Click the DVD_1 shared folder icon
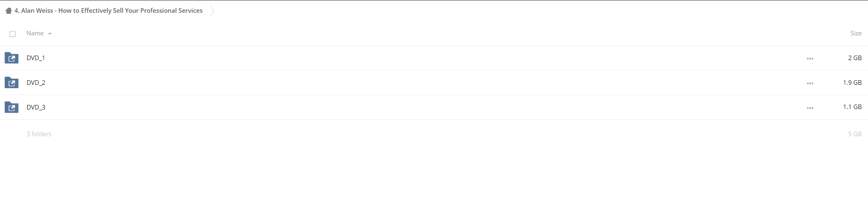This screenshot has height=200, width=868. click(x=12, y=58)
